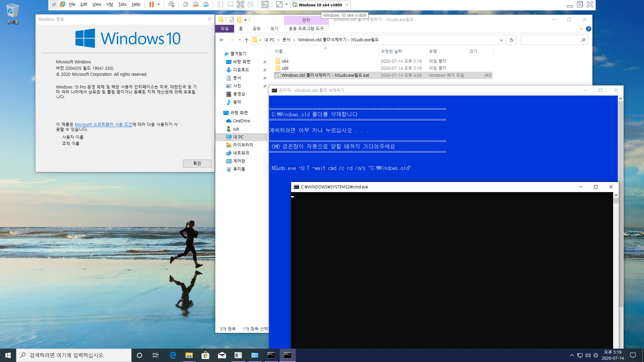
Task: Launch Microsoft Edge from the taskbar
Action: 173,355
